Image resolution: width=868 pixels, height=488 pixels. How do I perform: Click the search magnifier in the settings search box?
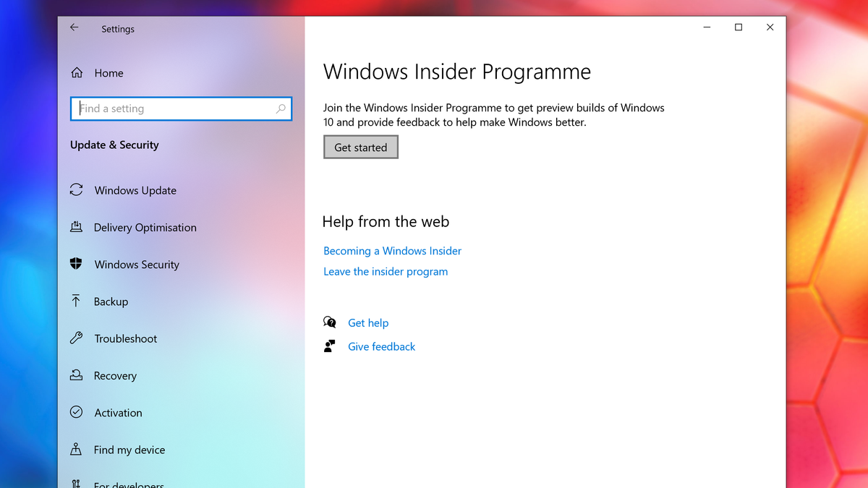281,108
